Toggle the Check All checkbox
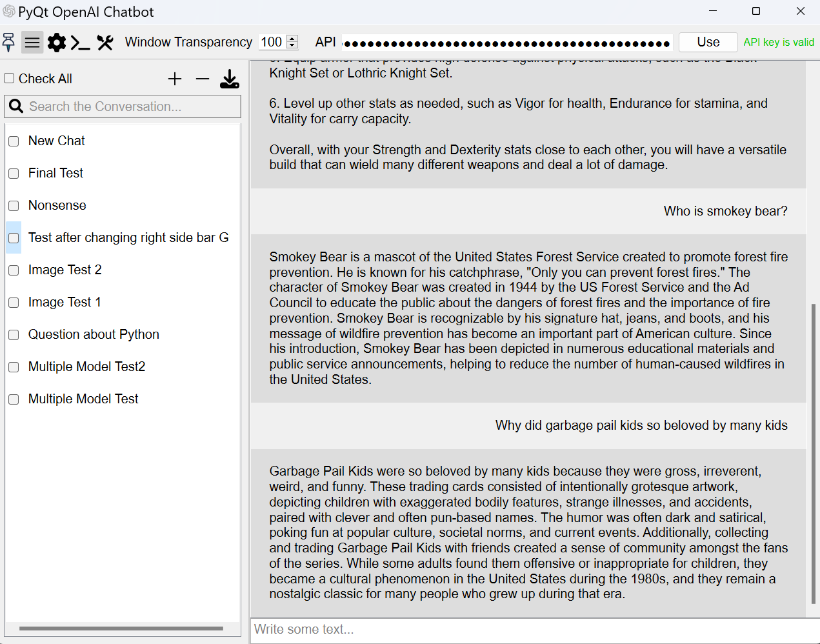Screen dimensions: 820x644 tap(9, 78)
